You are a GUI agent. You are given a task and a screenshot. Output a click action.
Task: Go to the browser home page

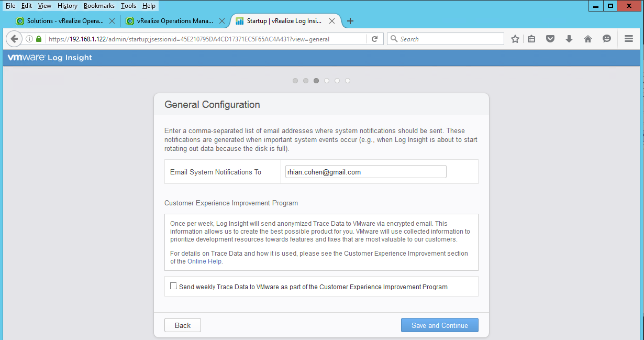pyautogui.click(x=588, y=39)
